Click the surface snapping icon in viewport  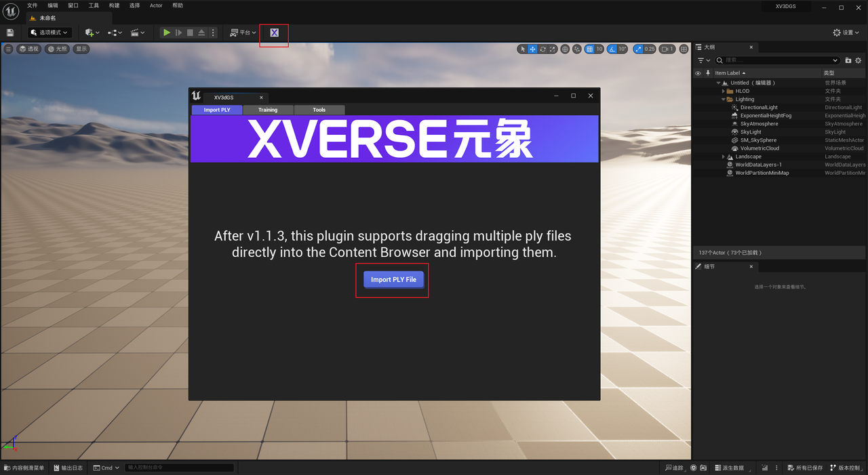(x=577, y=49)
